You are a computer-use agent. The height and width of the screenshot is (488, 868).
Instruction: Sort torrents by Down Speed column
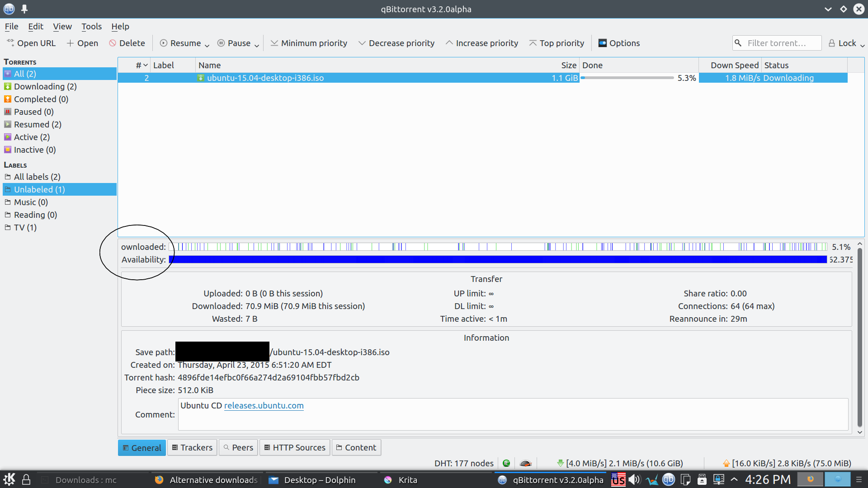coord(730,65)
